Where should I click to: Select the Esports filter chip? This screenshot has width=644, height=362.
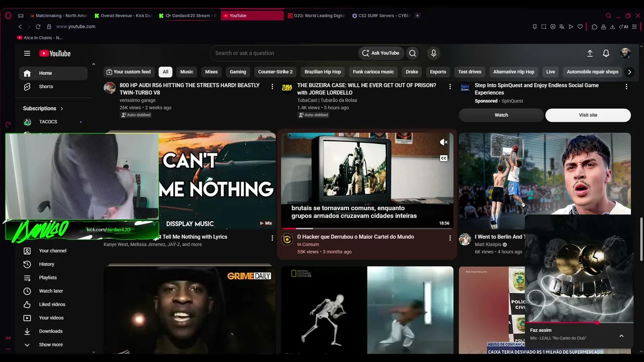coord(438,72)
